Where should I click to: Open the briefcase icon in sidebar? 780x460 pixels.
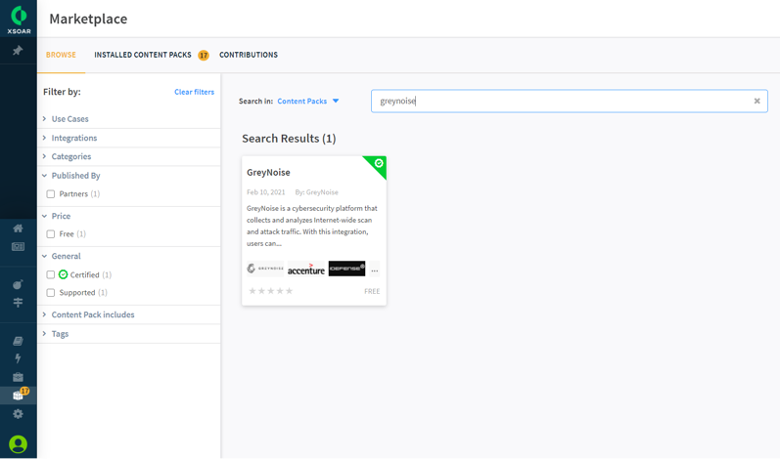(18, 377)
